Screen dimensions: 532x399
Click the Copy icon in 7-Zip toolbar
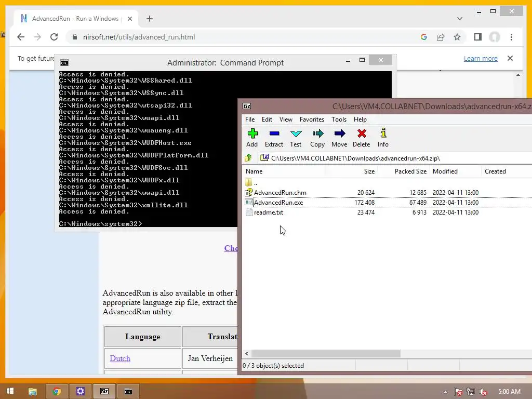317,138
